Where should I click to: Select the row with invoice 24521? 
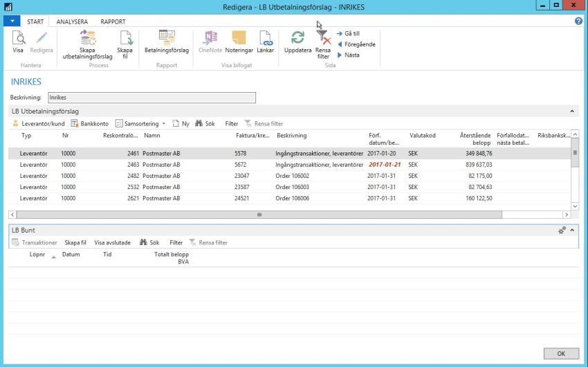click(289, 198)
